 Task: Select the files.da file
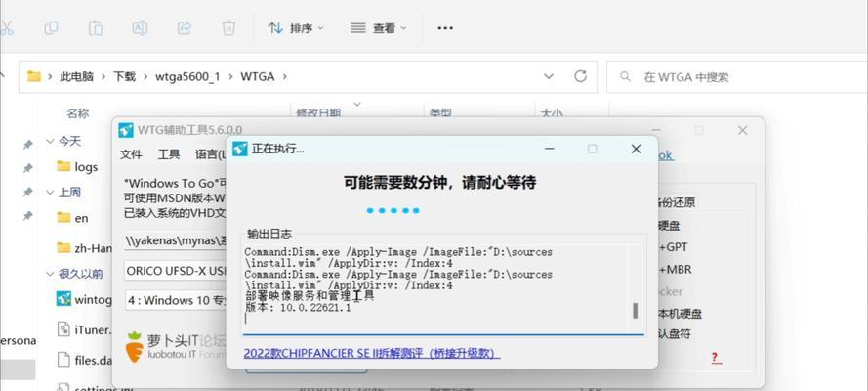tap(84, 360)
